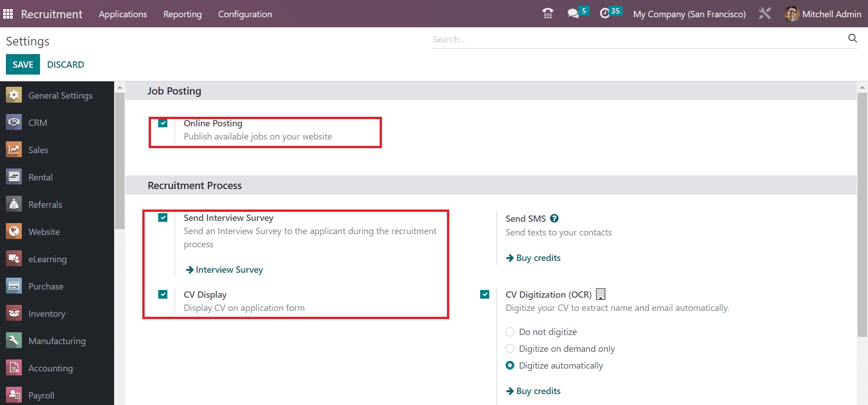
Task: Open the Applications menu
Action: [123, 14]
